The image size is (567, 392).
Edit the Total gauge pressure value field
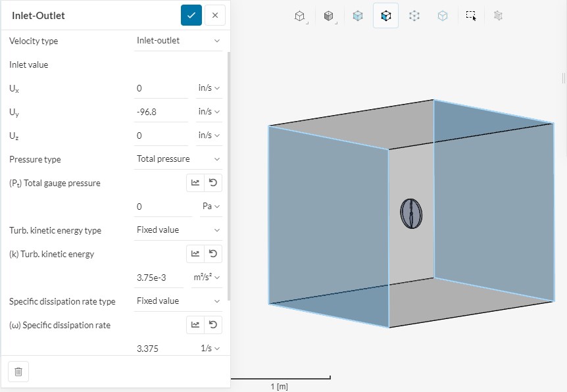click(x=163, y=207)
